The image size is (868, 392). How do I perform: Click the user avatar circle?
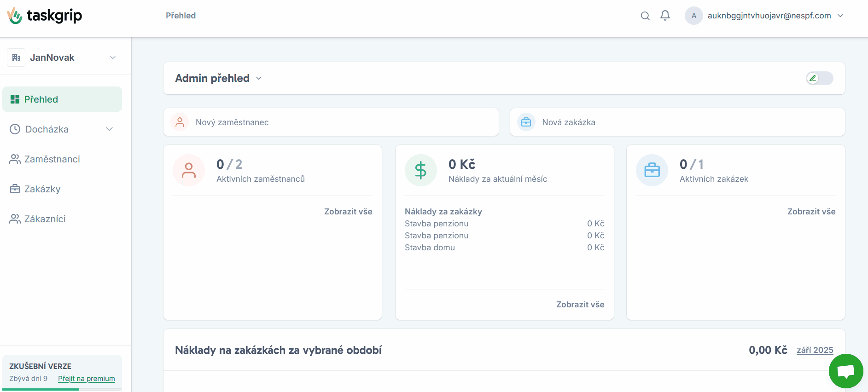tap(693, 16)
